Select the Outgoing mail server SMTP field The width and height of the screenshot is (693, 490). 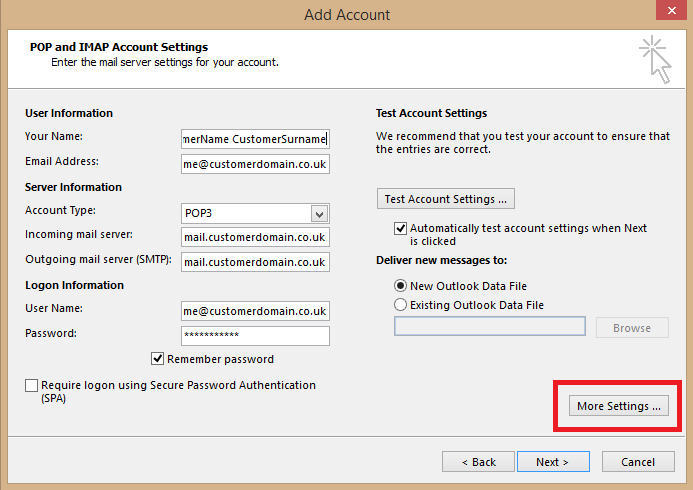[255, 262]
